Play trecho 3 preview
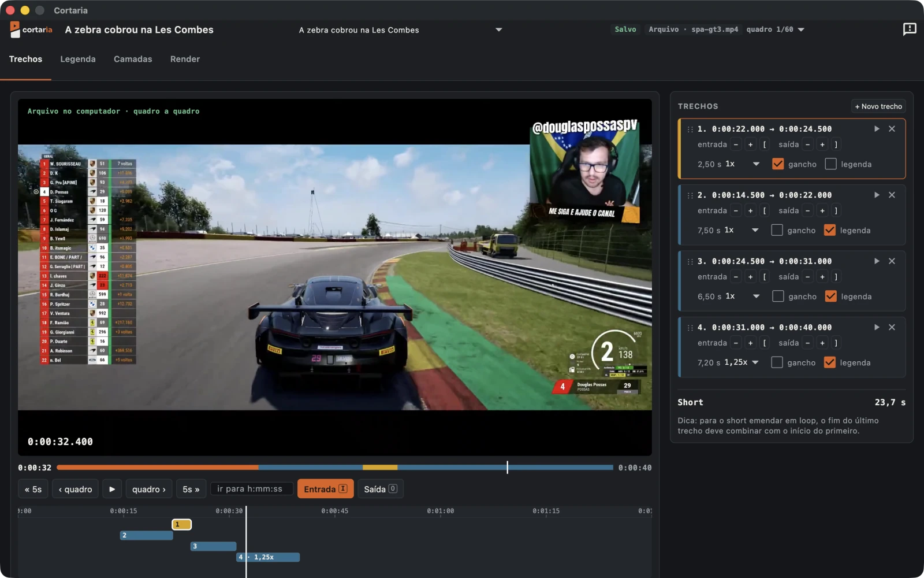Image resolution: width=924 pixels, height=578 pixels. click(877, 261)
